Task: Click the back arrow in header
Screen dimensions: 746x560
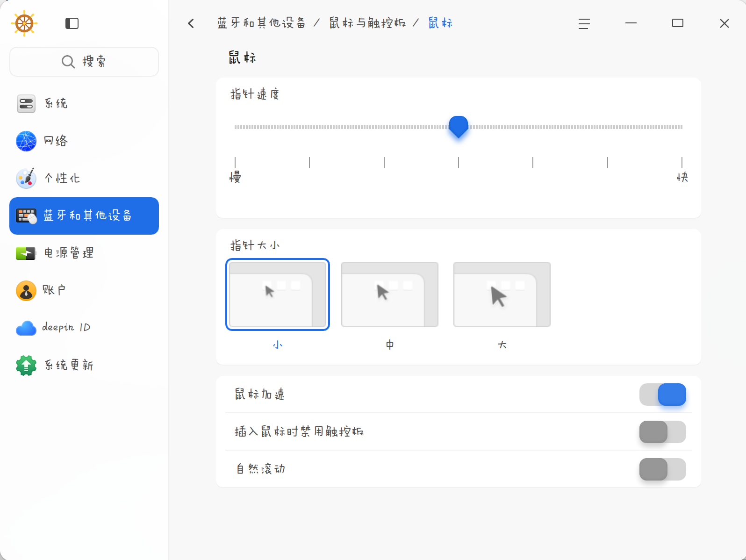Action: pos(191,23)
